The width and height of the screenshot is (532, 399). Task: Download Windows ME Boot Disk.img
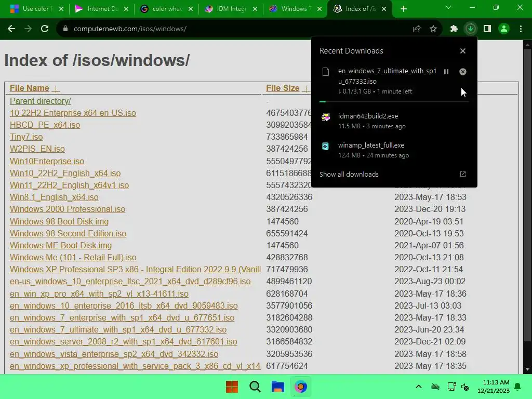[x=61, y=245]
